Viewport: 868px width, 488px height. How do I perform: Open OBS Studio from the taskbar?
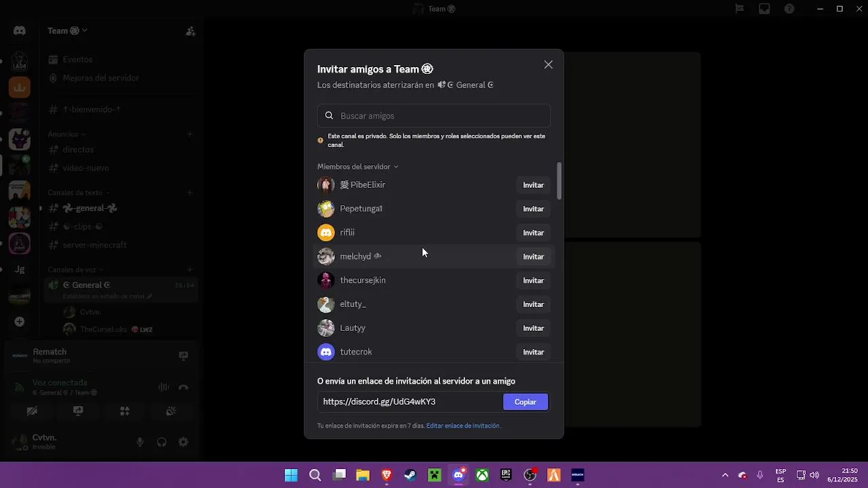tap(530, 475)
